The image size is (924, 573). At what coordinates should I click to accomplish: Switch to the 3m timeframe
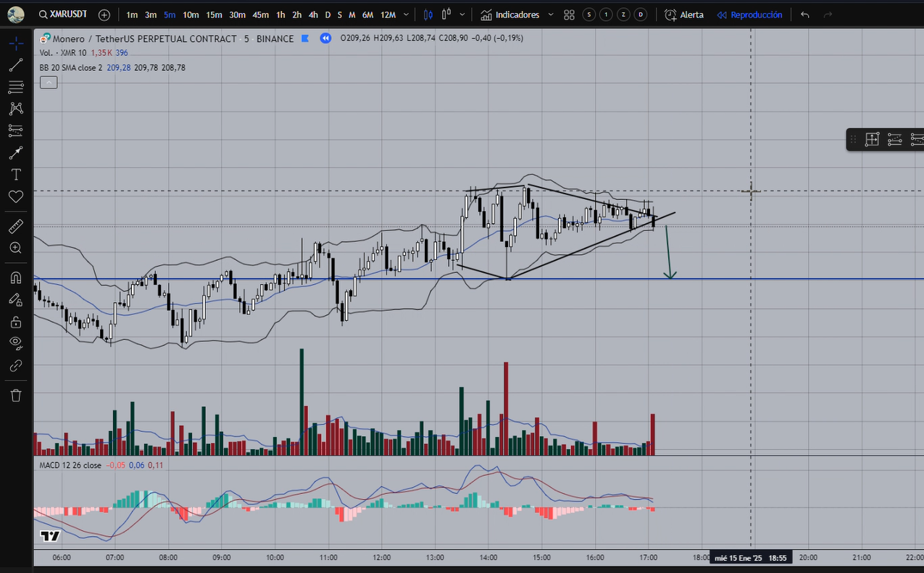point(150,14)
